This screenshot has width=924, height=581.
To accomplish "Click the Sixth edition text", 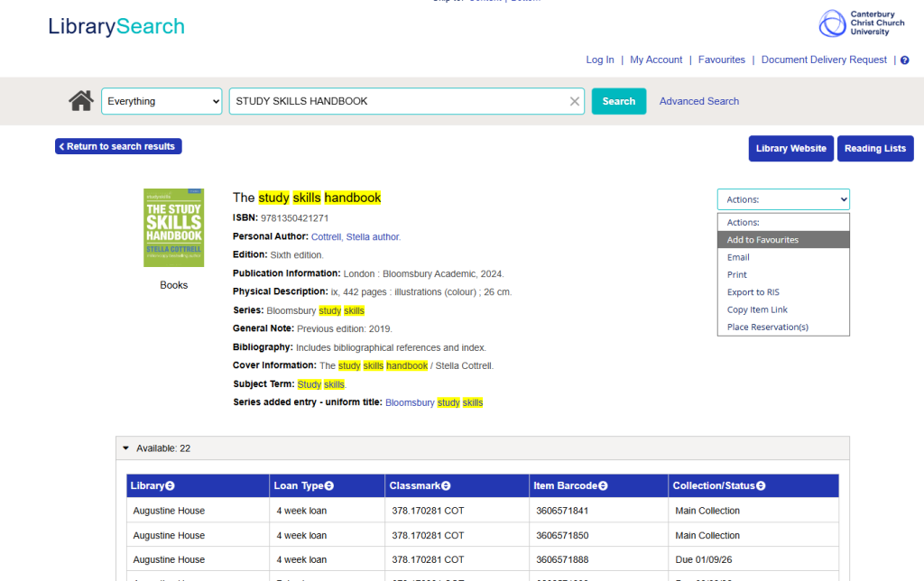I will coord(296,255).
